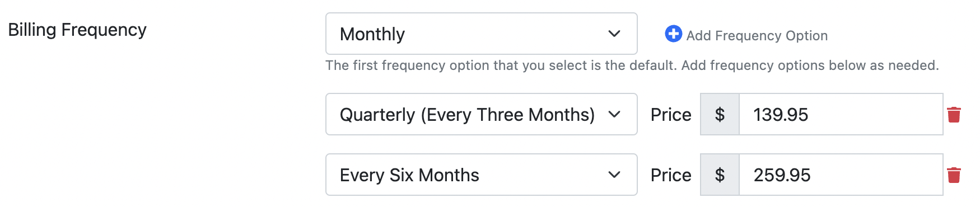Remove the Every Six Months row via trash icon
980x207 pixels.
[954, 175]
